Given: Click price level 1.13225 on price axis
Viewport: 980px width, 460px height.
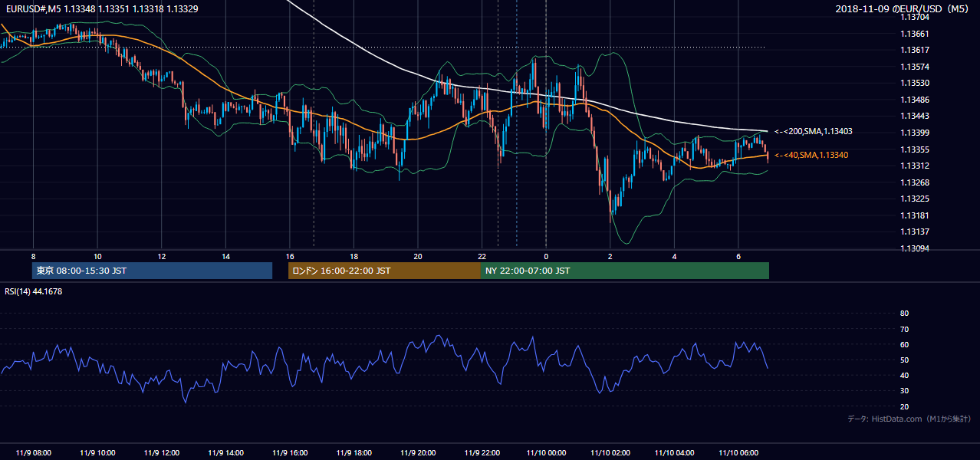Looking at the screenshot, I should [x=914, y=199].
